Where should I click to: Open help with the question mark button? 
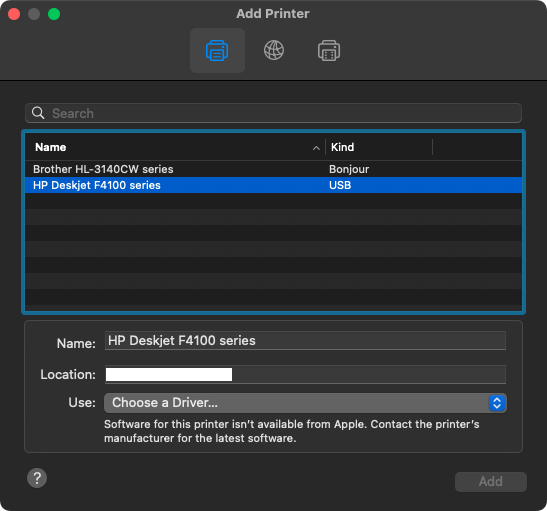pyautogui.click(x=37, y=478)
